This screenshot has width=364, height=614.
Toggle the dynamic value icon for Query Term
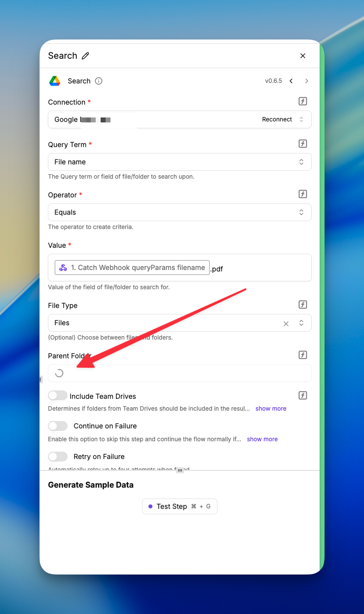pos(303,144)
